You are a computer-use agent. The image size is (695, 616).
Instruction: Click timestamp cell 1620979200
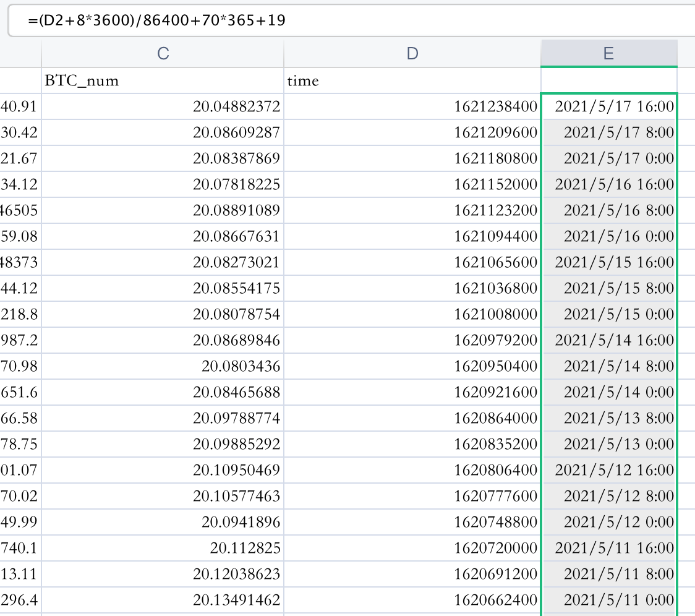pos(412,340)
